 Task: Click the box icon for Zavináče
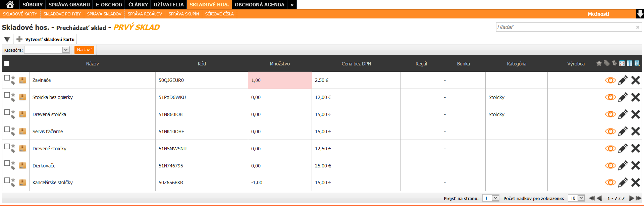[22, 80]
